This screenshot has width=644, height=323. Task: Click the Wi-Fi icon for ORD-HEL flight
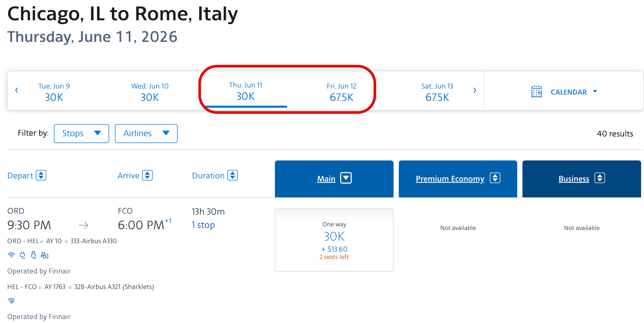tap(11, 255)
